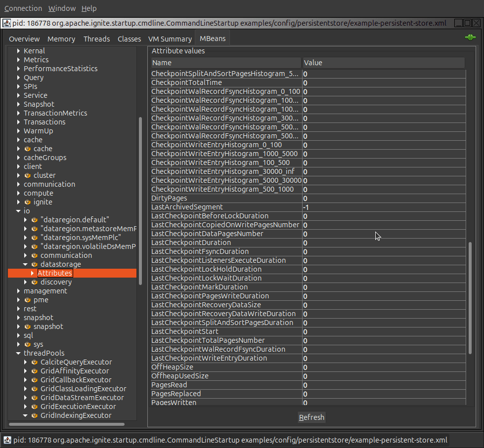Viewport: 484px width, 448px height.
Task: Click the bean icon beside the second snapshot node
Action: 28,326
